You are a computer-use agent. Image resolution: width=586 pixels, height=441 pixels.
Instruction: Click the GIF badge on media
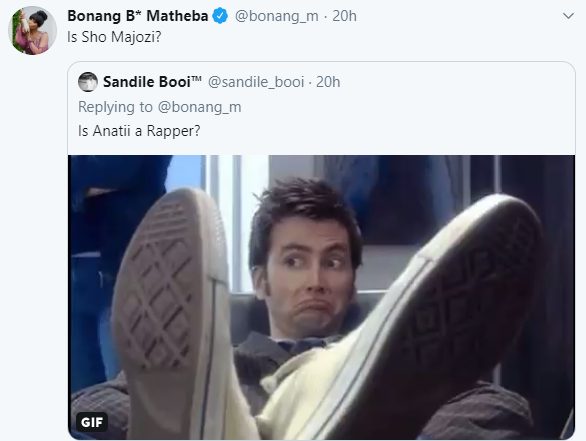(92, 422)
